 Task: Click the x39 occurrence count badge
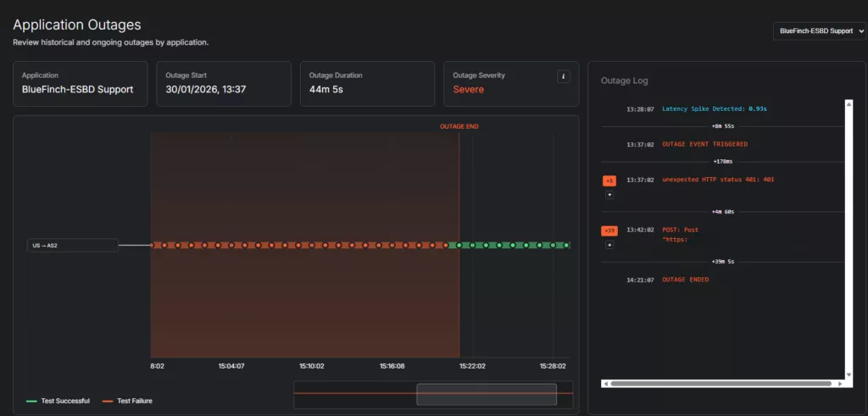[x=609, y=230]
